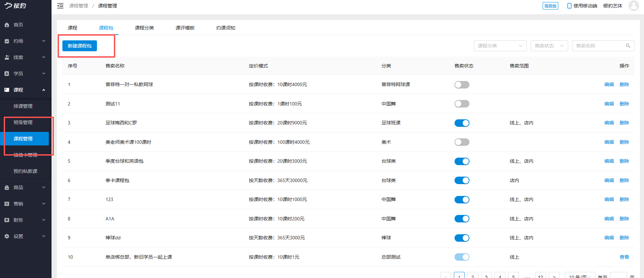Click 删除 link for 棒球dd row

[624, 238]
